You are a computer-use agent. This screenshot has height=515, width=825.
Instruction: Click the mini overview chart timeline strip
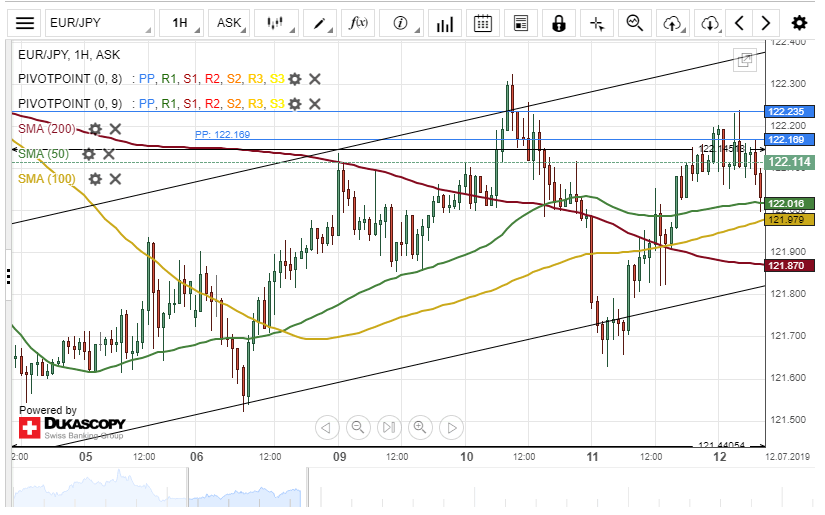[x=400, y=490]
